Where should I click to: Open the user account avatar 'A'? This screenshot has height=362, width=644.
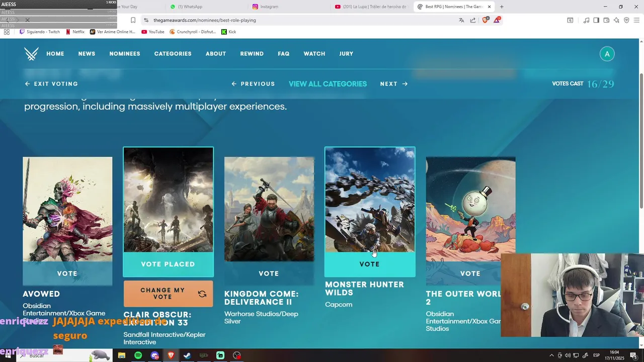pyautogui.click(x=607, y=54)
